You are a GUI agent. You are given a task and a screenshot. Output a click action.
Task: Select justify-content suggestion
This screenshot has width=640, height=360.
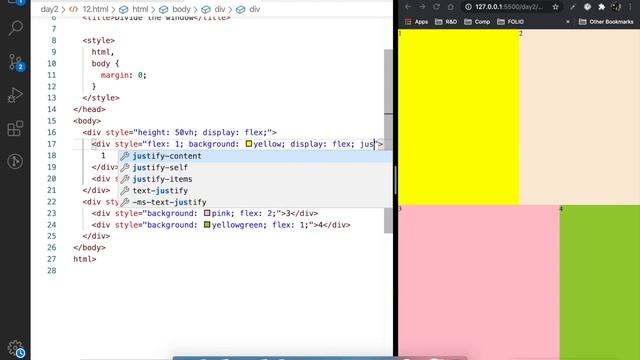coord(255,156)
